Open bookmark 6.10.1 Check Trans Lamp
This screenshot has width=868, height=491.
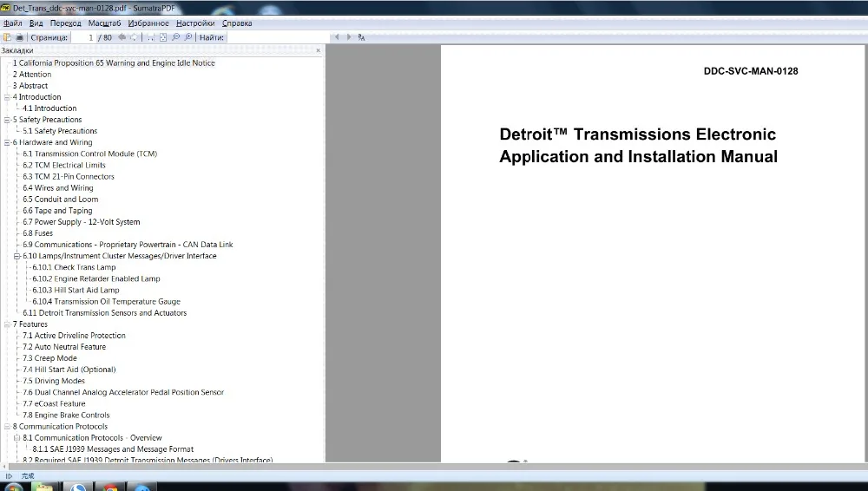[74, 267]
